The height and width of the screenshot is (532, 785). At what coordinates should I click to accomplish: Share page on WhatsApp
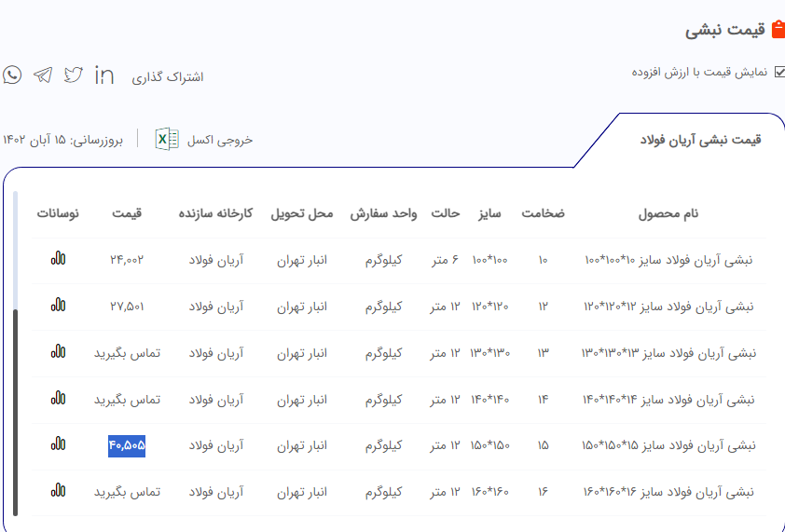pyautogui.click(x=12, y=75)
